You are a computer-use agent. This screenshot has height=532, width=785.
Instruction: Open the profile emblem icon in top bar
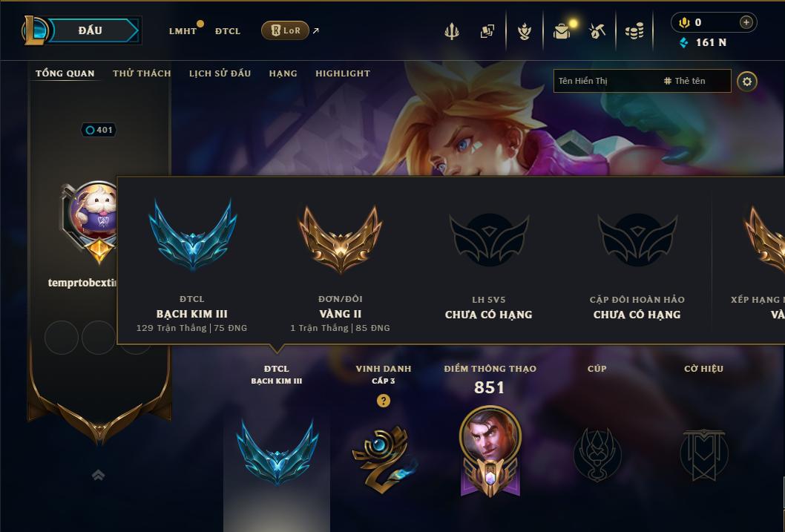click(x=524, y=31)
